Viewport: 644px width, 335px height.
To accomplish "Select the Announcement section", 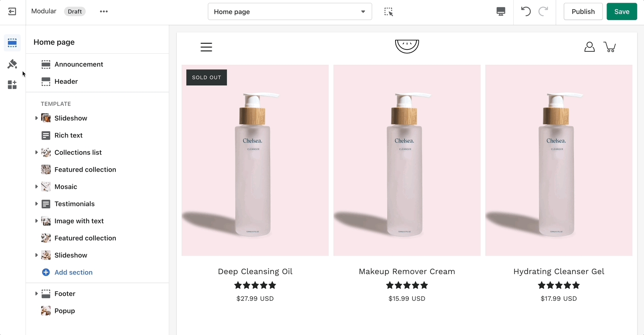I will coord(78,64).
